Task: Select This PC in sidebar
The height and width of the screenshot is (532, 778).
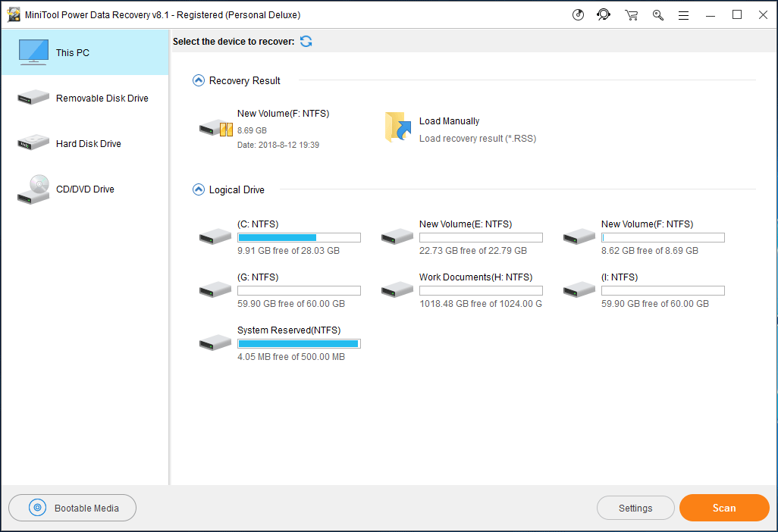Action: 85,52
